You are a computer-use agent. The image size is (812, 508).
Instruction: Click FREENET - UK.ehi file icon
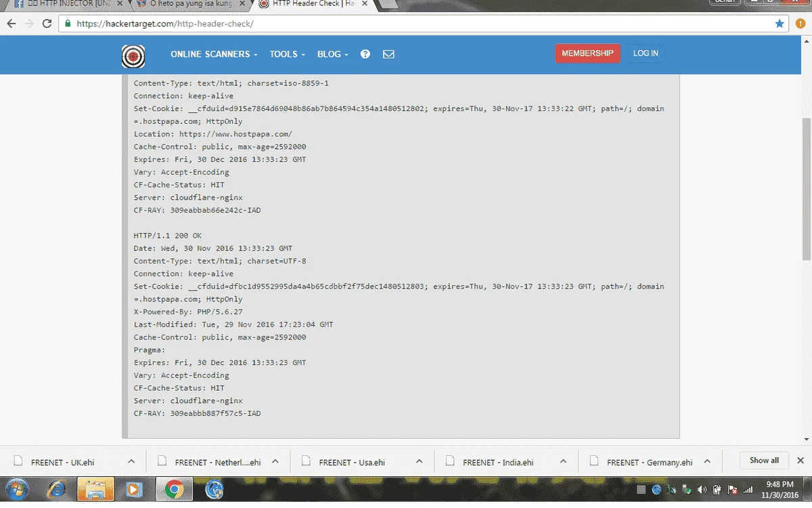pos(19,461)
